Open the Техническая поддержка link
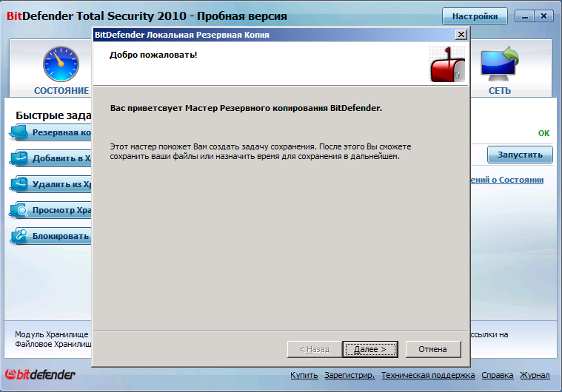This screenshot has width=562, height=392. [x=428, y=375]
